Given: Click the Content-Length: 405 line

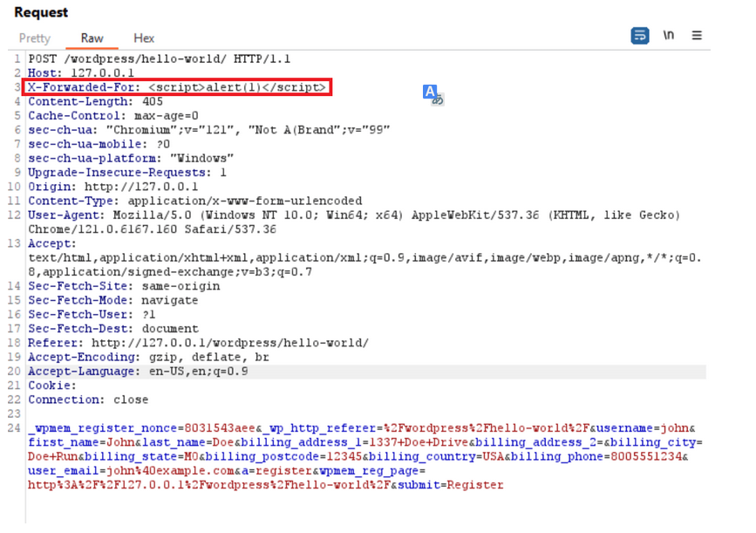Looking at the screenshot, I should 95,101.
